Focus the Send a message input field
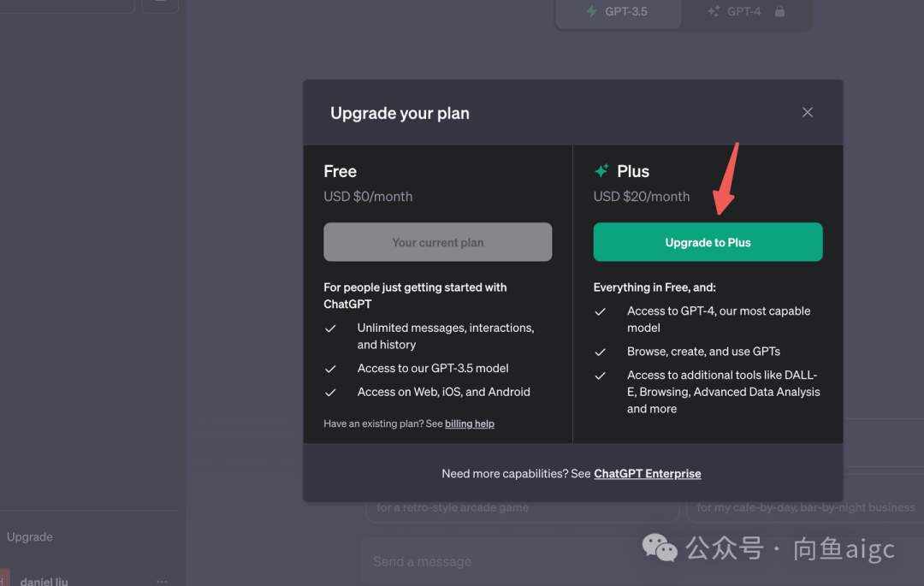Viewport: 924px width, 586px height. pyautogui.click(x=496, y=562)
